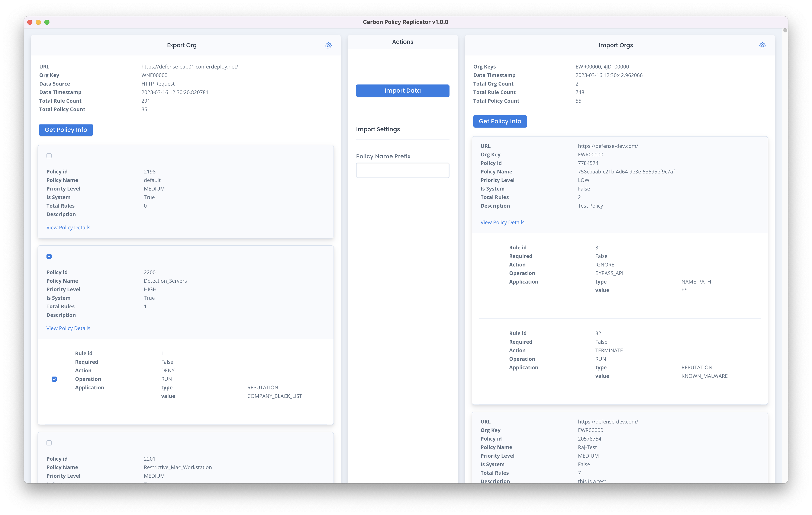Select Total Rule Count value 748
The image size is (812, 515).
click(x=580, y=92)
